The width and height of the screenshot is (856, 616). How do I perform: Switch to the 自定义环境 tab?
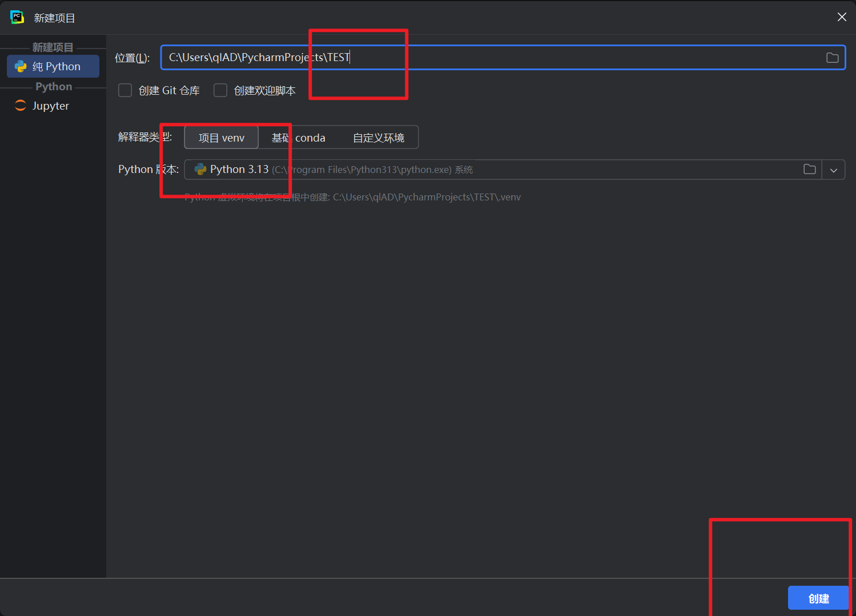379,138
